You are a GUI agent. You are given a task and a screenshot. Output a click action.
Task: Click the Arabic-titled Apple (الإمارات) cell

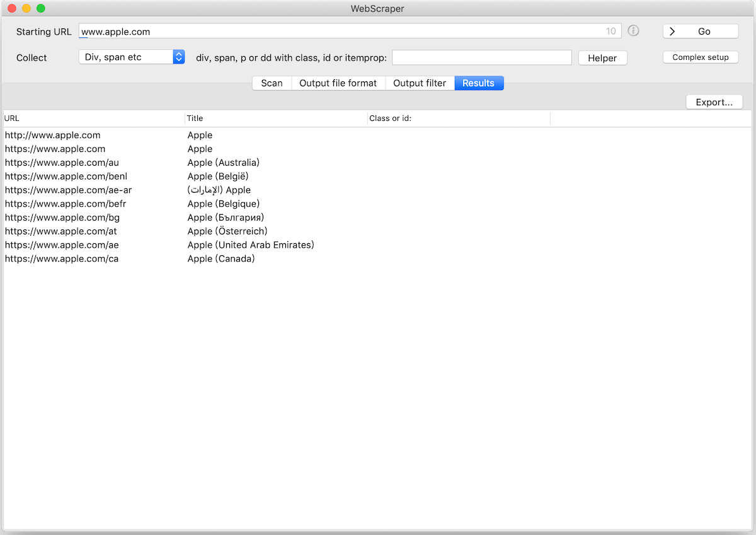[x=219, y=190]
